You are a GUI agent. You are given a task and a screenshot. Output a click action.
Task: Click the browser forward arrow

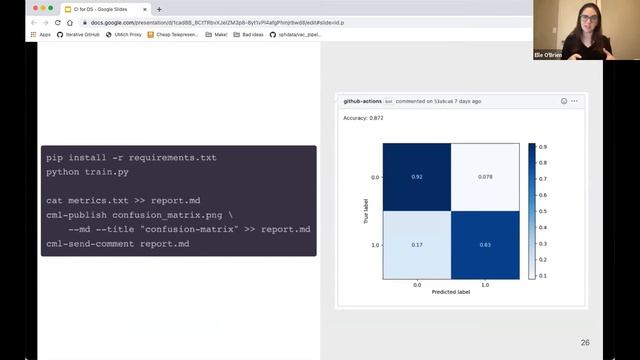[45, 23]
